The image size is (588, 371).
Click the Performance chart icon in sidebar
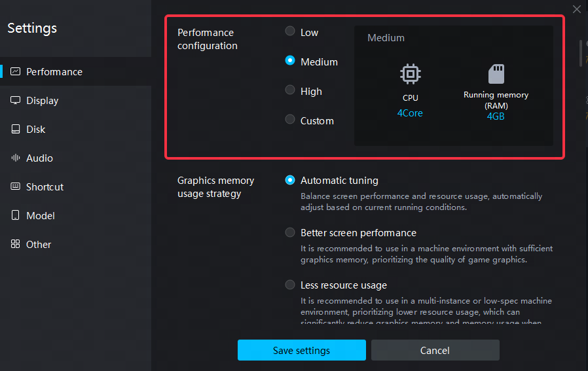click(x=15, y=71)
